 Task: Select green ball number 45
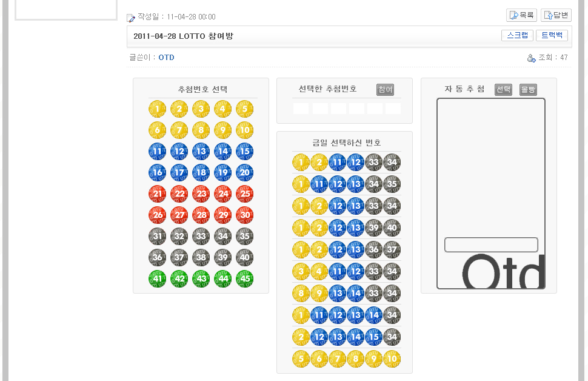click(244, 278)
